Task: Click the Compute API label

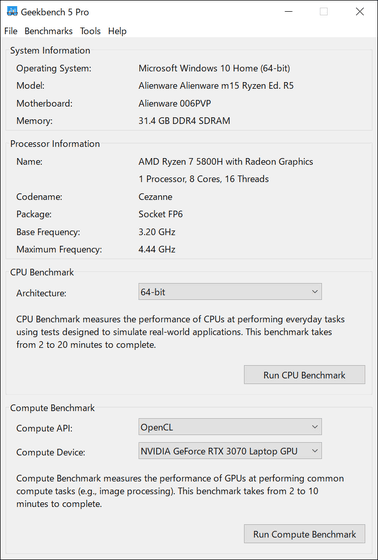Action: pyautogui.click(x=44, y=428)
